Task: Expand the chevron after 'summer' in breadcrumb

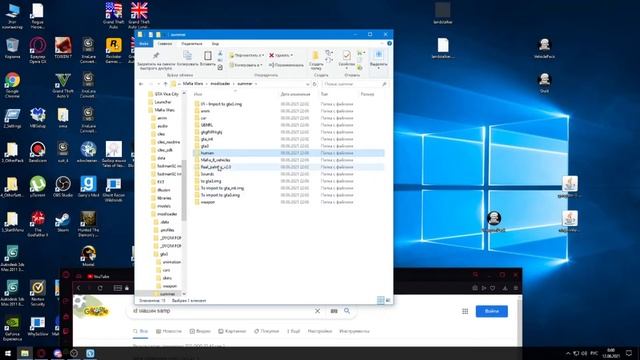Action: pos(256,84)
